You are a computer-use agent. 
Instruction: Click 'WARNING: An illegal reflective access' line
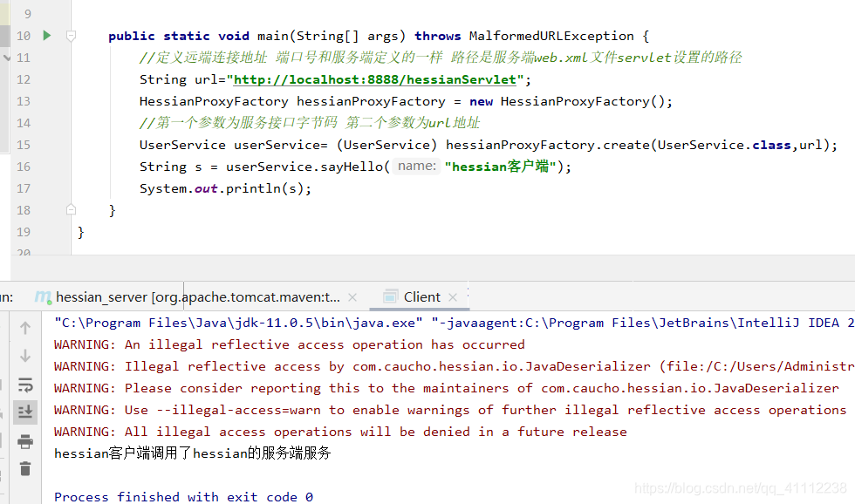point(289,345)
